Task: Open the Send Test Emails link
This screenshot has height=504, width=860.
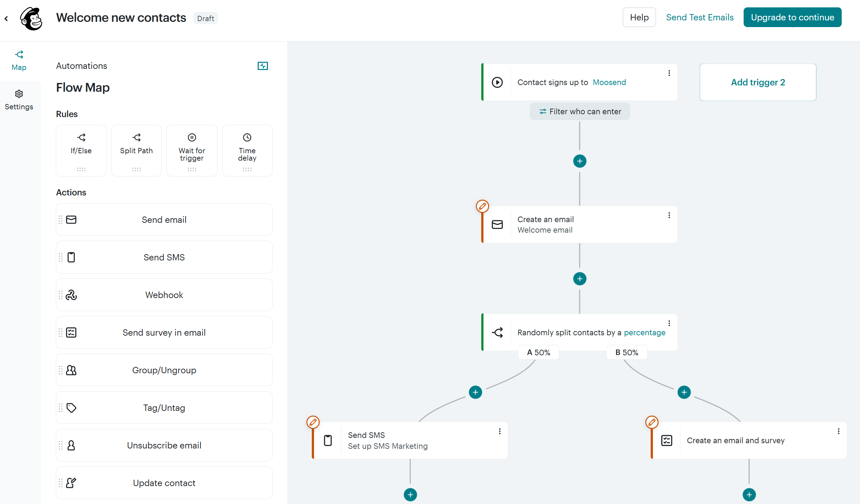Action: [x=700, y=17]
